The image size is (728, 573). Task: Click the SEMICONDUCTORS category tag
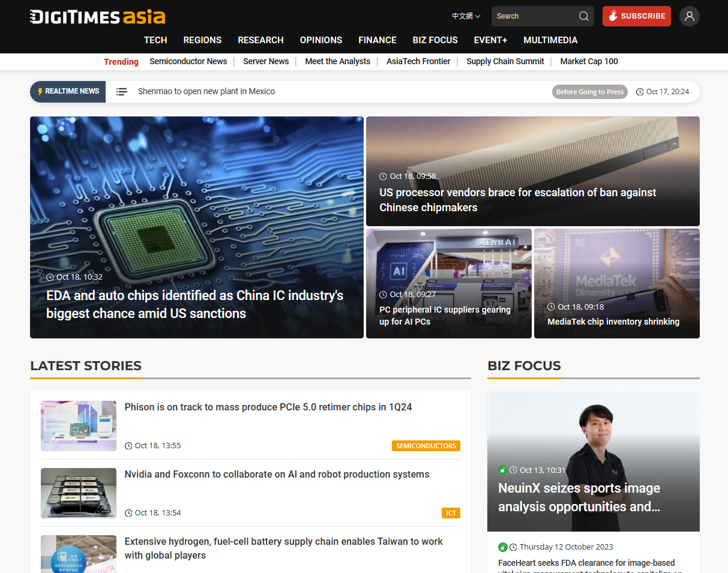pyautogui.click(x=426, y=446)
